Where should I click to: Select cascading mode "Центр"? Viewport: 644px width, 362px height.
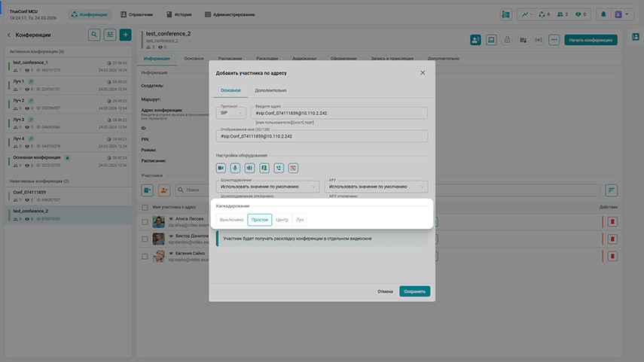(282, 220)
